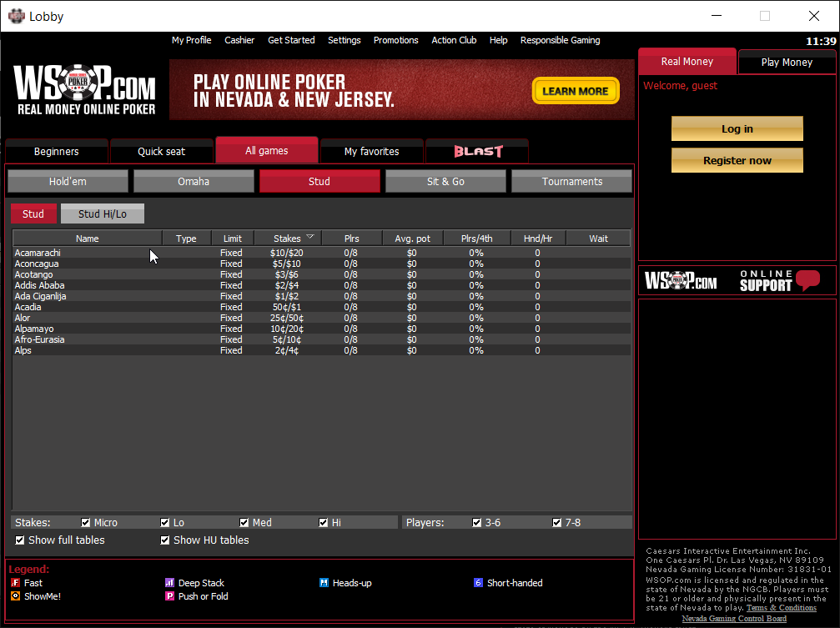The image size is (840, 628).
Task: Select the All games tab
Action: coord(267,150)
